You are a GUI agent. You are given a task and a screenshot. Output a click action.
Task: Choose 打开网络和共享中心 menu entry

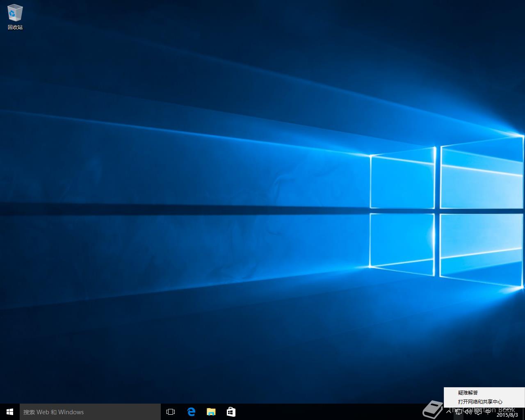click(484, 402)
